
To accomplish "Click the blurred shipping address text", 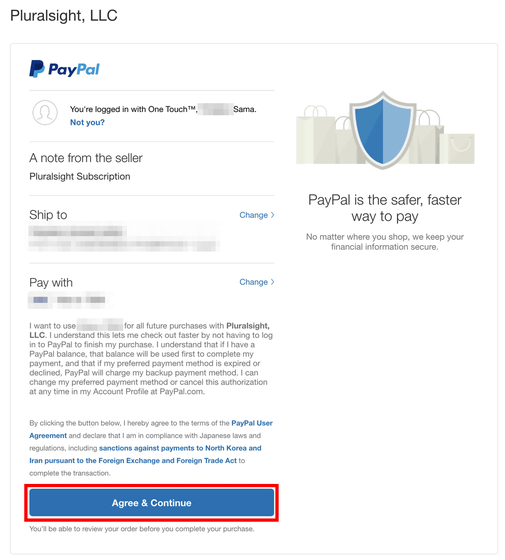I will (124, 239).
